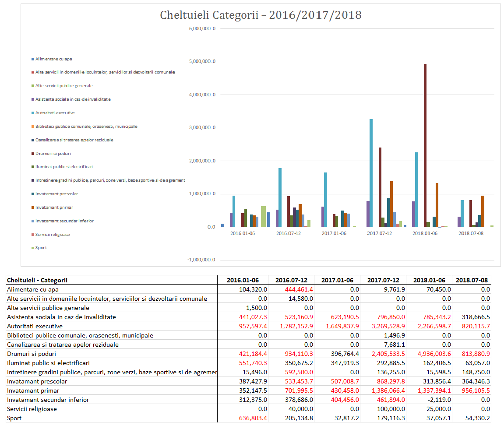
Task: Select the 2016.01-06 table column header
Action: [x=243, y=280]
